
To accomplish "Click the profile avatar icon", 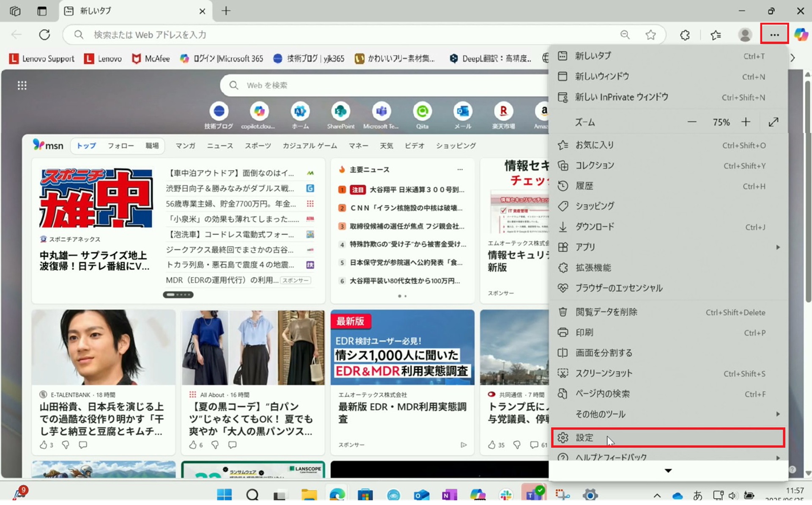I will pyautogui.click(x=745, y=35).
